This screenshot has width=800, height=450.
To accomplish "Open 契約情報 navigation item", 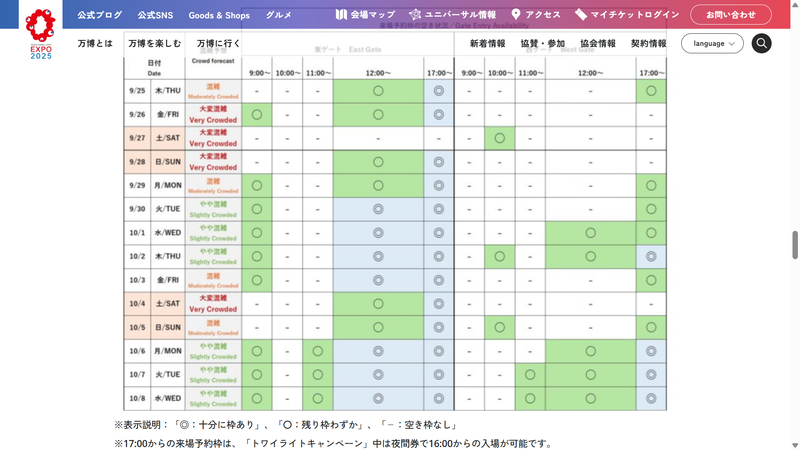I will pos(648,43).
